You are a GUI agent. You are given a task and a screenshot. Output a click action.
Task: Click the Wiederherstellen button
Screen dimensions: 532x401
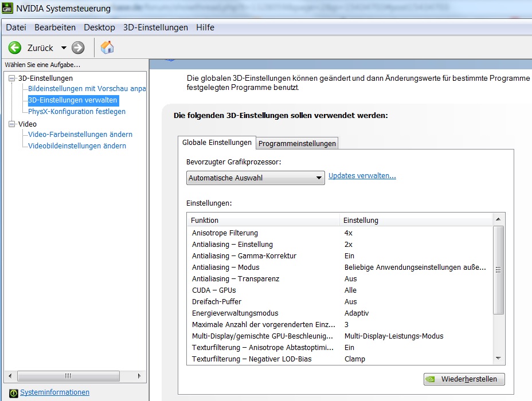464,379
